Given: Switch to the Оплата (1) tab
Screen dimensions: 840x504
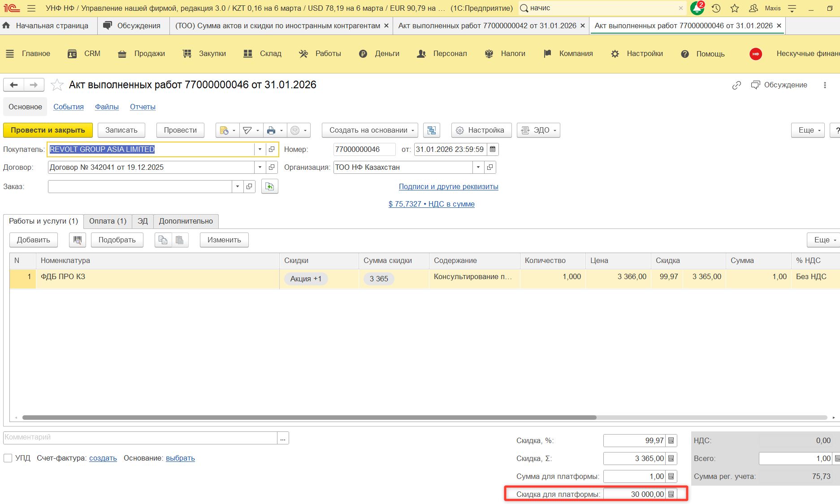Looking at the screenshot, I should 108,221.
